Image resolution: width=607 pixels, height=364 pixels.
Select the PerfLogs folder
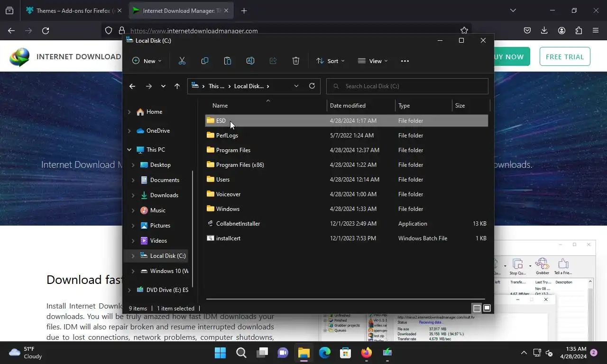click(x=347, y=136)
